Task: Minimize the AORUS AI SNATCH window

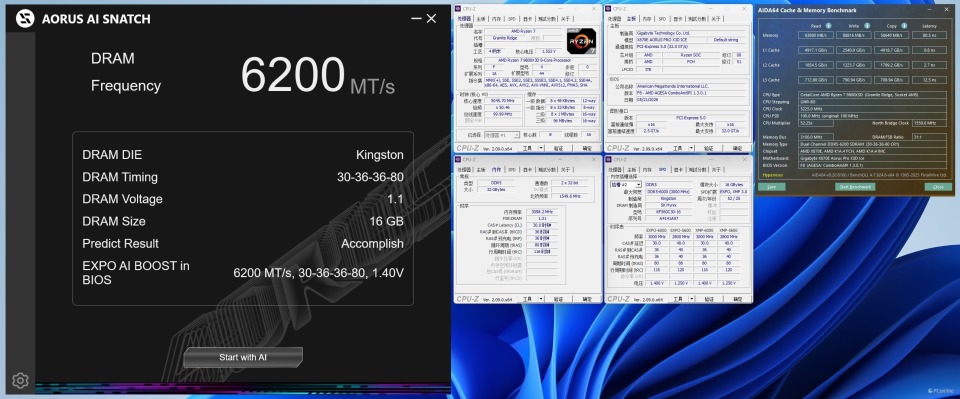Action: click(416, 18)
